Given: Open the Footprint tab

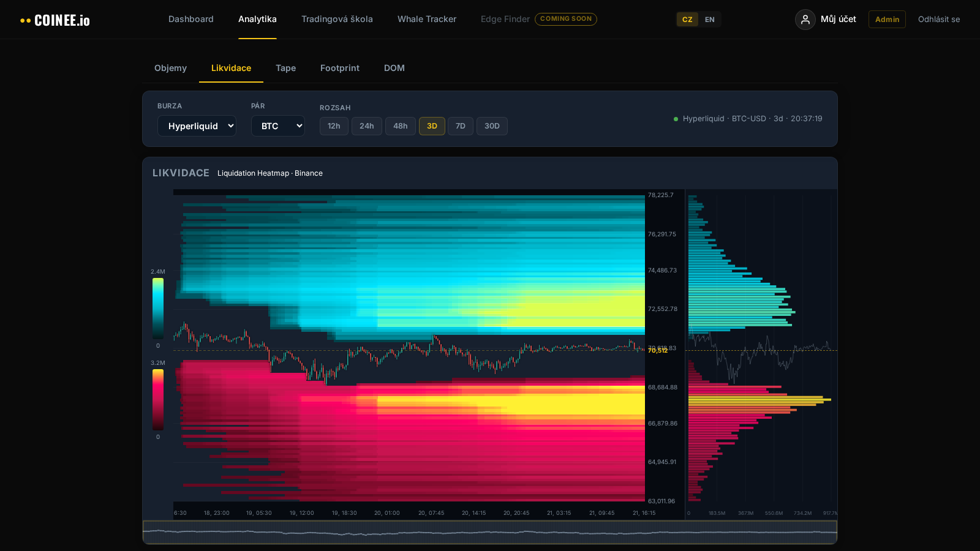Looking at the screenshot, I should tap(339, 68).
